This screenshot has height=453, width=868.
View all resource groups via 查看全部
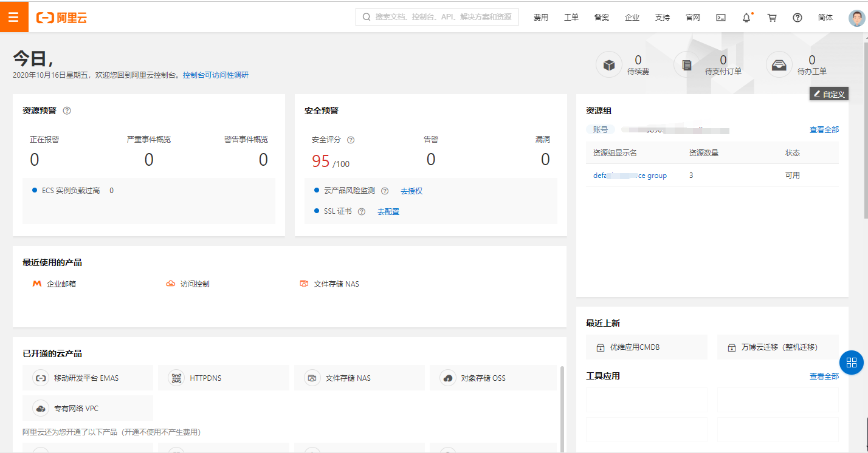coord(824,129)
